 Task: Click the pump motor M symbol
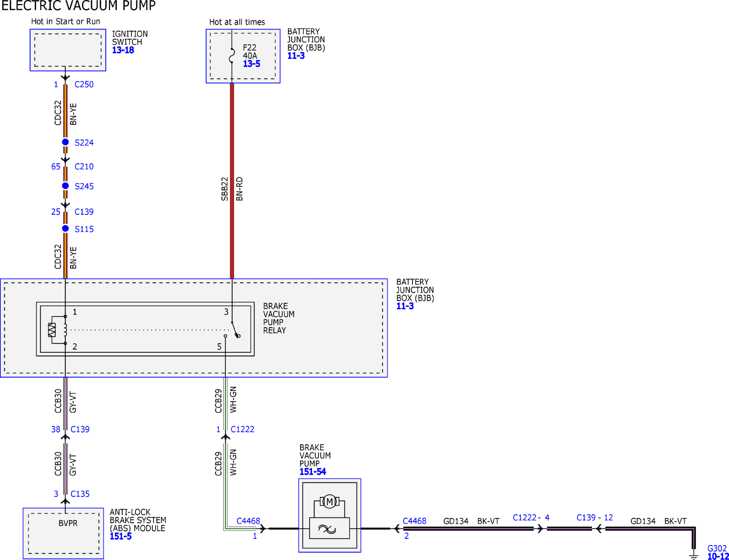[x=329, y=502]
